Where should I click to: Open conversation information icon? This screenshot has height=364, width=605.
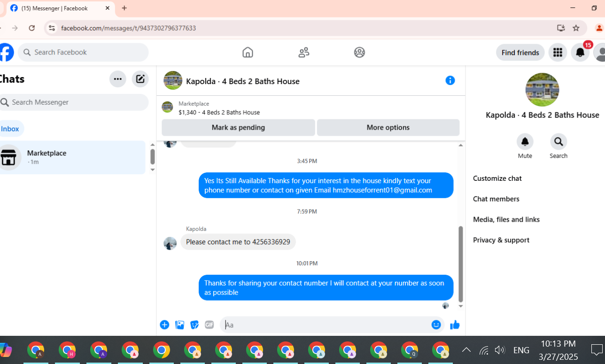click(x=450, y=80)
